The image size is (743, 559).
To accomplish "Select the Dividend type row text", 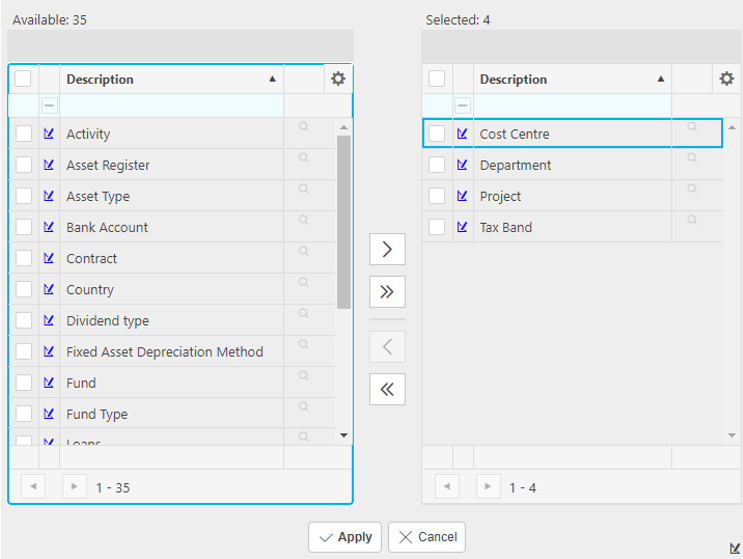I will [108, 321].
